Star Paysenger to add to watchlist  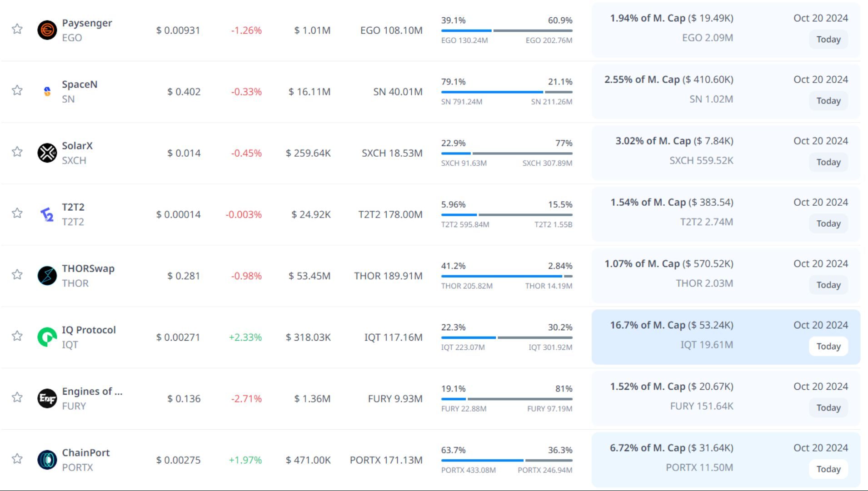[x=17, y=29]
